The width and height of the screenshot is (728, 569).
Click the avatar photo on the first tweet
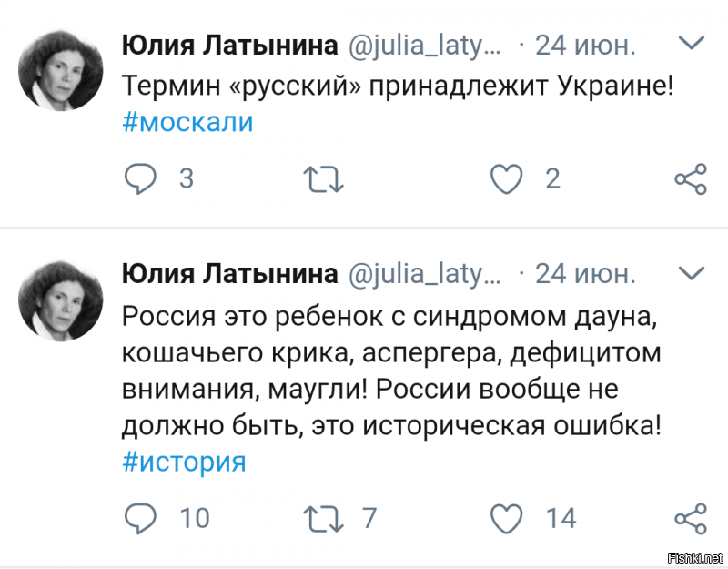[x=60, y=68]
